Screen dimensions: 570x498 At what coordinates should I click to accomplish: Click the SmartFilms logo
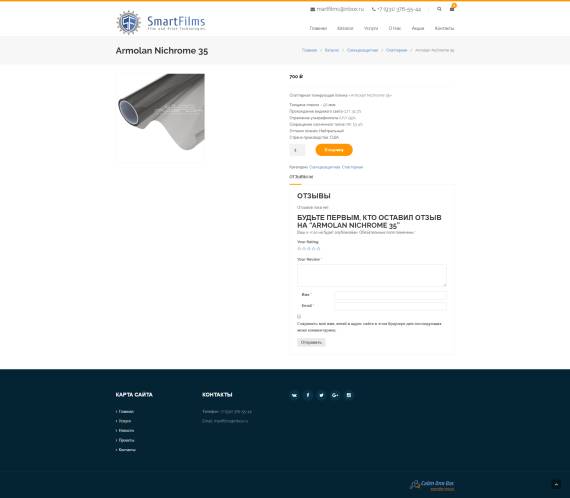[x=161, y=23]
